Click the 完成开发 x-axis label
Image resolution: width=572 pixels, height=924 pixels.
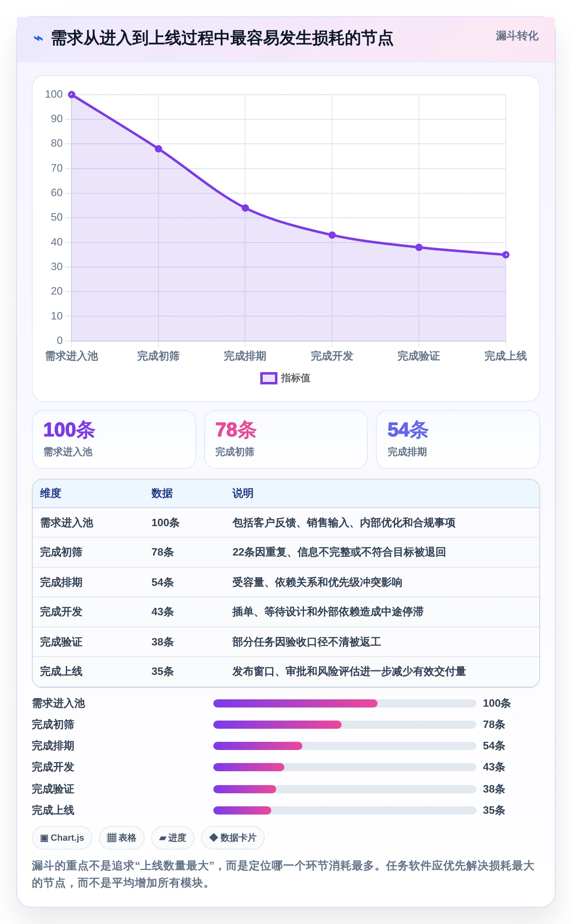332,356
